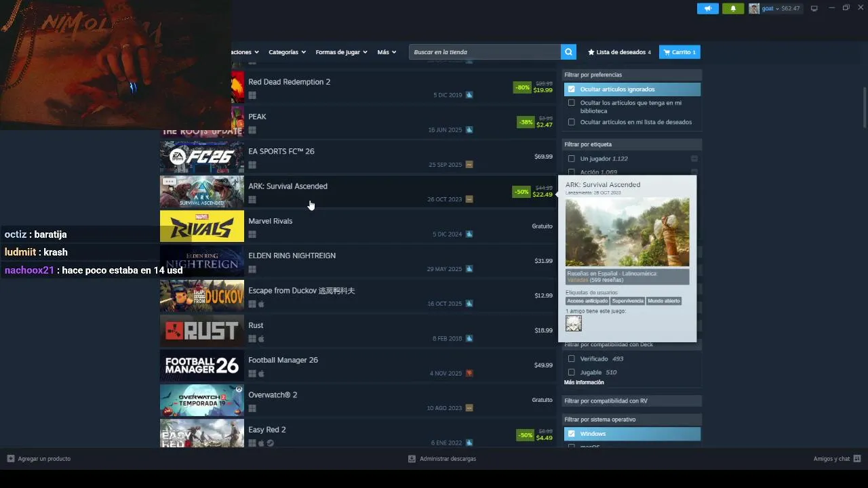868x488 pixels.
Task: Click the Windows platform icon under Red Dead Redemption 2
Action: click(x=252, y=96)
